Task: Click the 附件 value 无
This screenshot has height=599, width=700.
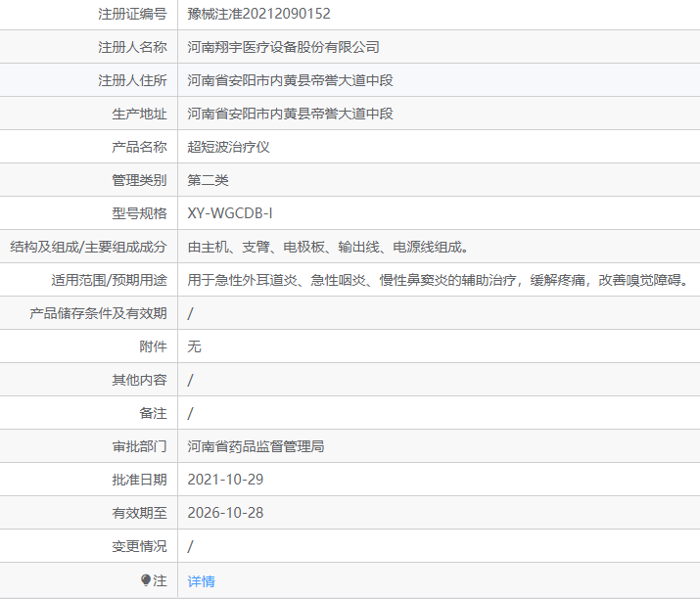Action: pyautogui.click(x=194, y=346)
